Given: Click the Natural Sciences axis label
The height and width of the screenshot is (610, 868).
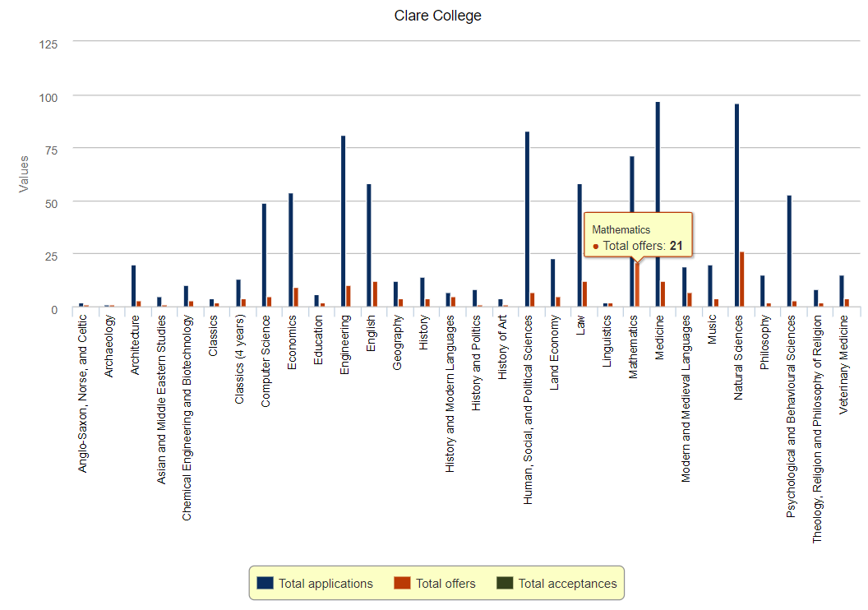Looking at the screenshot, I should [738, 358].
